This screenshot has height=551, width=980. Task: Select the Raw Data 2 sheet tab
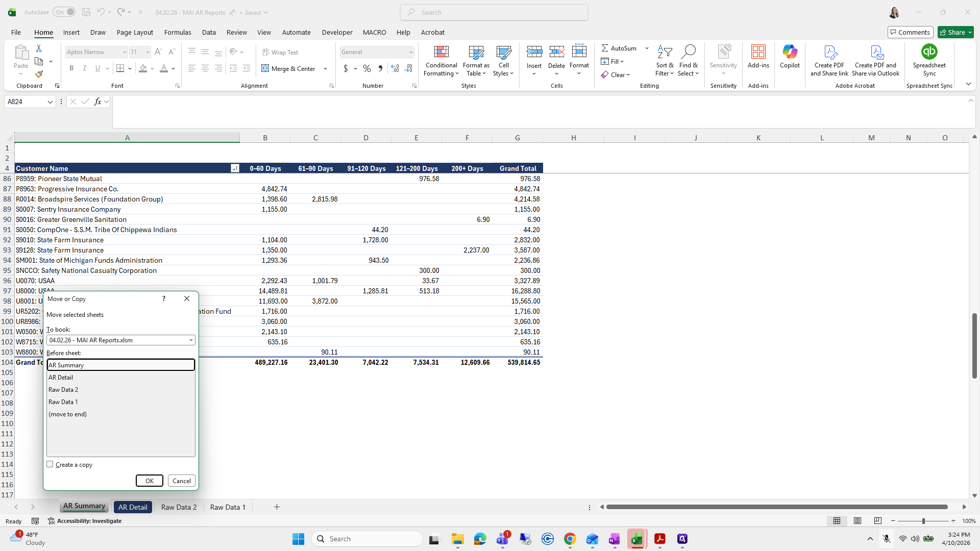(179, 507)
